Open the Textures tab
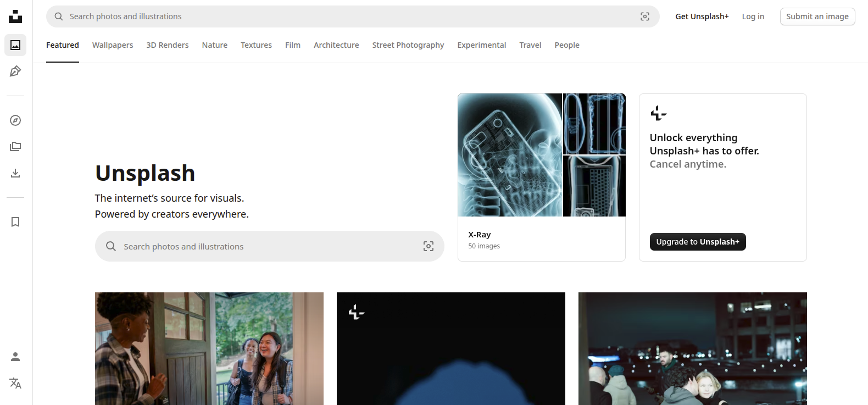The image size is (868, 405). [x=256, y=45]
